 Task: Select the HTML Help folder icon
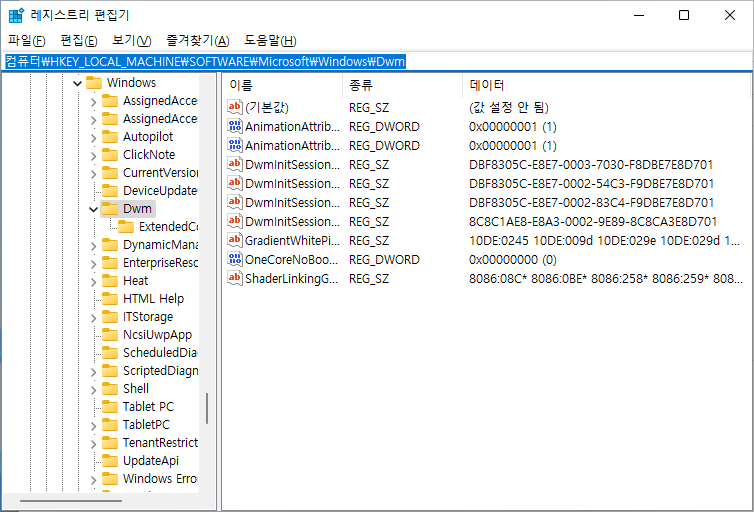click(110, 299)
